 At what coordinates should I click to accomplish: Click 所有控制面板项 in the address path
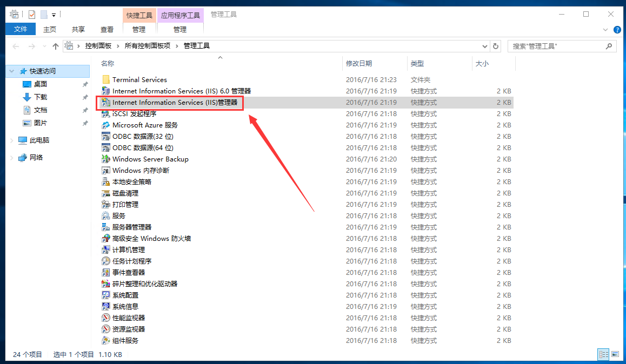click(147, 46)
